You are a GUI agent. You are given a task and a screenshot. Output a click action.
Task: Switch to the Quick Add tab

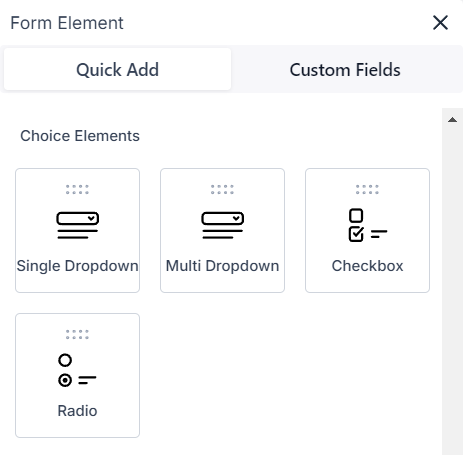[x=117, y=69]
